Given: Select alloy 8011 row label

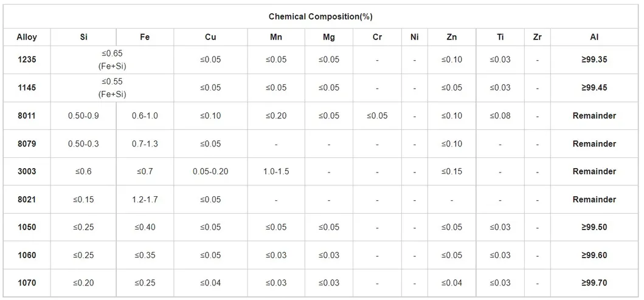Looking at the screenshot, I should pos(27,116).
